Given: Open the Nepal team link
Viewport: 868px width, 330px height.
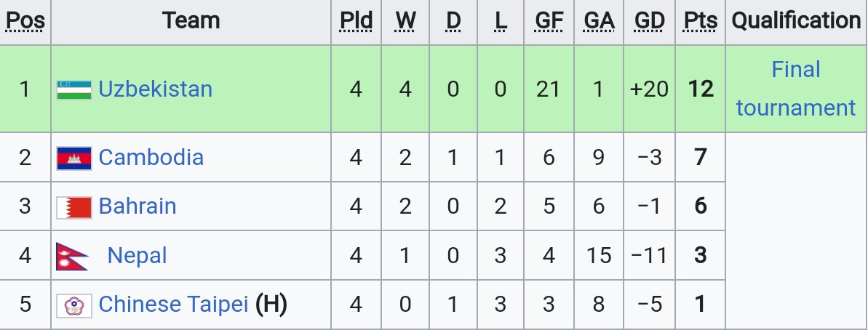Looking at the screenshot, I should pos(138,255).
